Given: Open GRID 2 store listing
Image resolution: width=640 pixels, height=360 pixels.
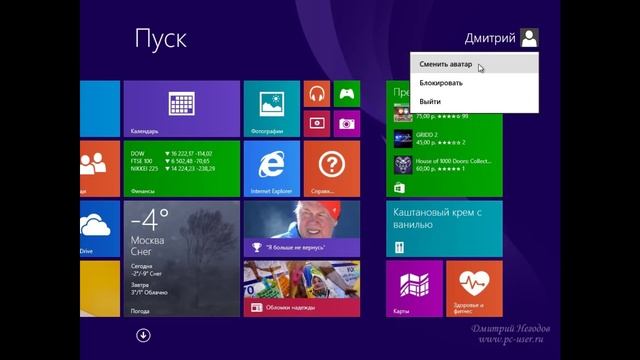Looking at the screenshot, I should coord(444,138).
